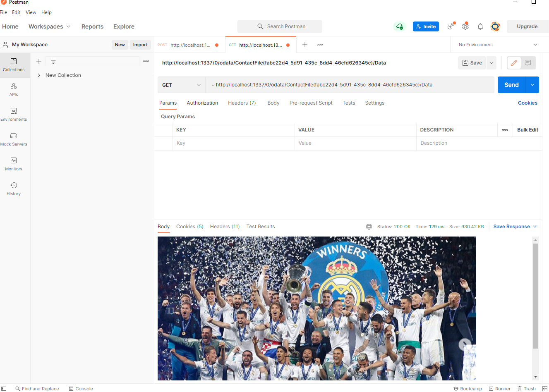Open tab actions ellipsis menu
The image size is (549, 392).
(320, 45)
